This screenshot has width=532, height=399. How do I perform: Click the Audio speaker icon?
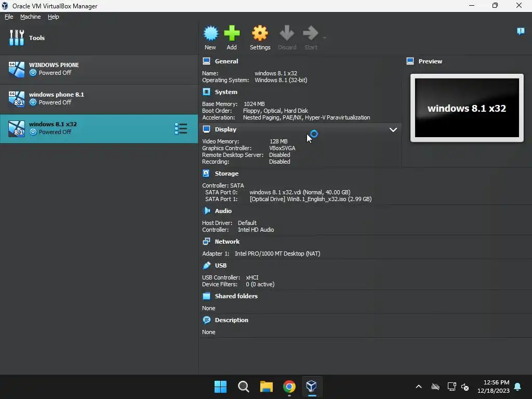pos(206,211)
